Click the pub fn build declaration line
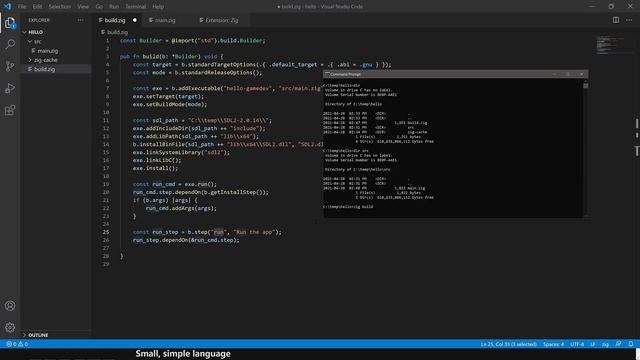 click(x=171, y=56)
